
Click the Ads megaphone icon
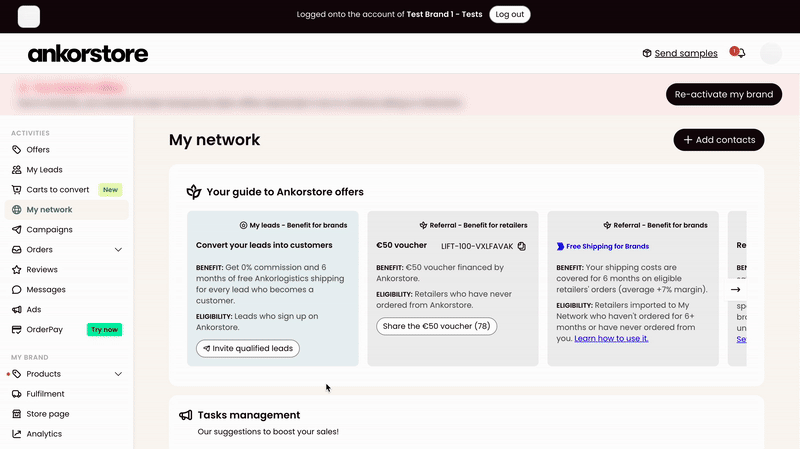pyautogui.click(x=16, y=309)
